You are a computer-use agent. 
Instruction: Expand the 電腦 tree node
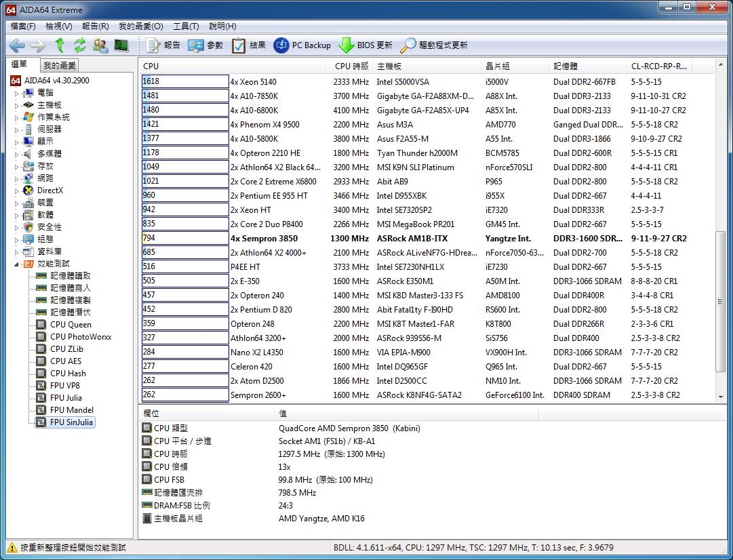17,93
